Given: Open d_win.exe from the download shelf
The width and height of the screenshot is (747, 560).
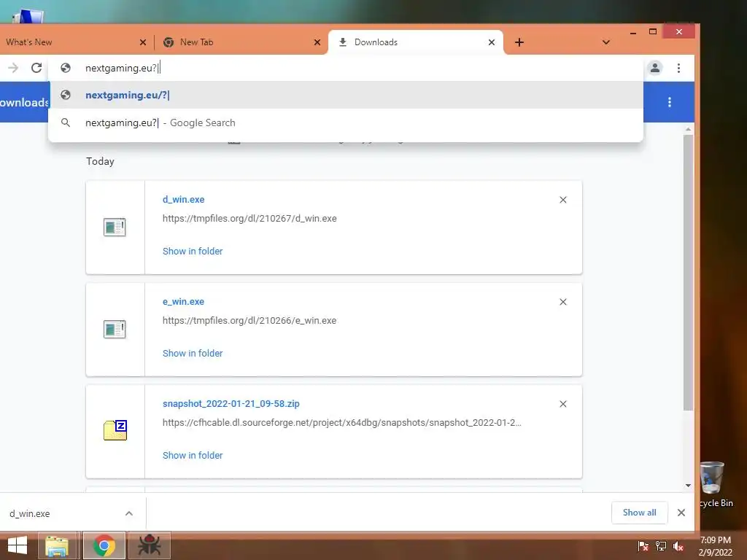Looking at the screenshot, I should pos(29,514).
